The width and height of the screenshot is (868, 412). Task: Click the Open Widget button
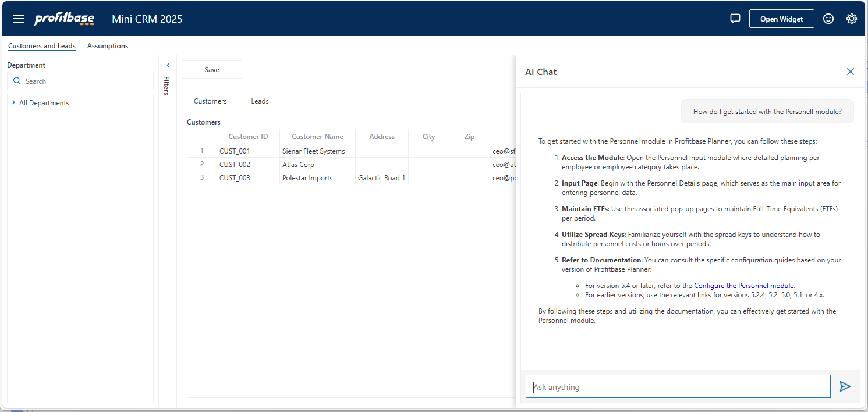781,19
